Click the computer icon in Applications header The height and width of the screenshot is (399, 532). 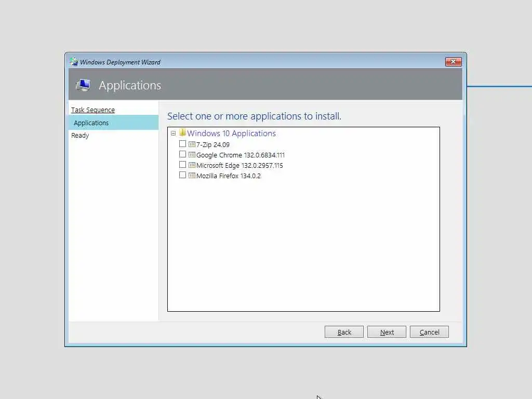[x=83, y=85]
